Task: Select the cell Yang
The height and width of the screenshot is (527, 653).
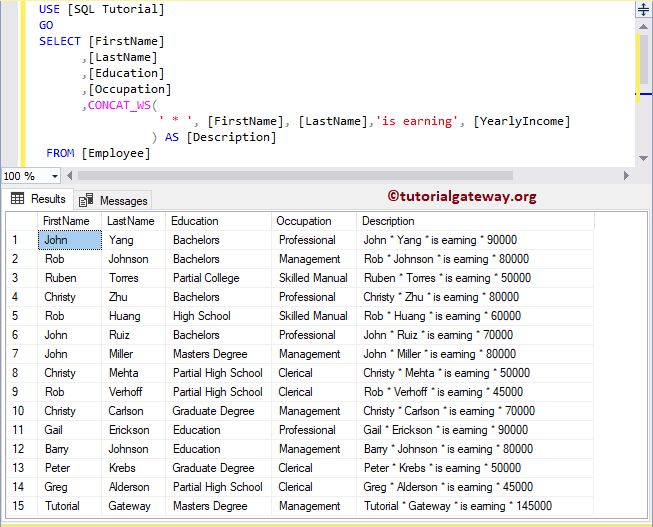Action: [133, 240]
